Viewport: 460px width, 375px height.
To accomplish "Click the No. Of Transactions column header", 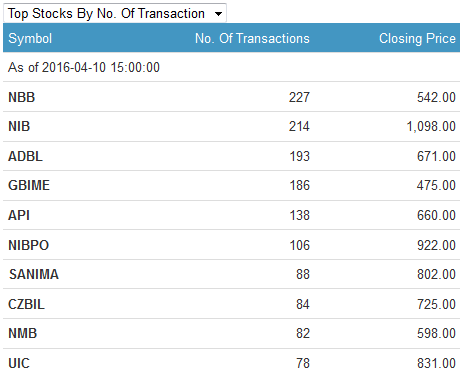I will [x=252, y=38].
